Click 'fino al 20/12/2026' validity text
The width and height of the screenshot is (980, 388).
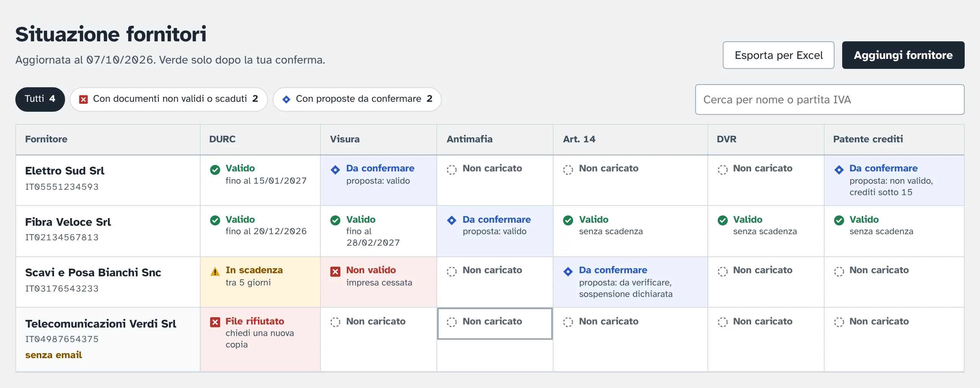[x=266, y=231]
